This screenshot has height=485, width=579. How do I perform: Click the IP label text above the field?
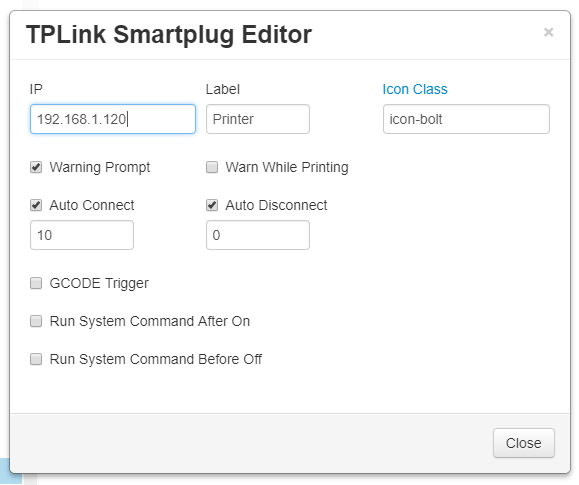coord(36,89)
